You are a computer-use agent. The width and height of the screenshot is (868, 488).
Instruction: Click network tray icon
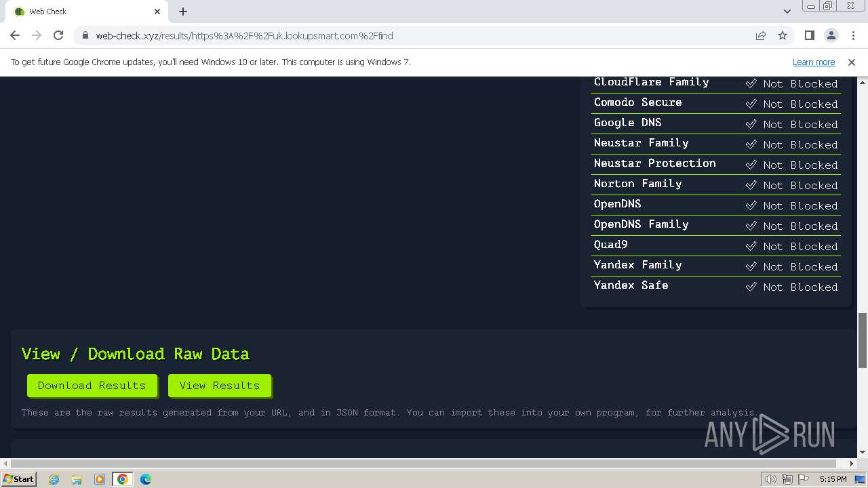pos(787,479)
